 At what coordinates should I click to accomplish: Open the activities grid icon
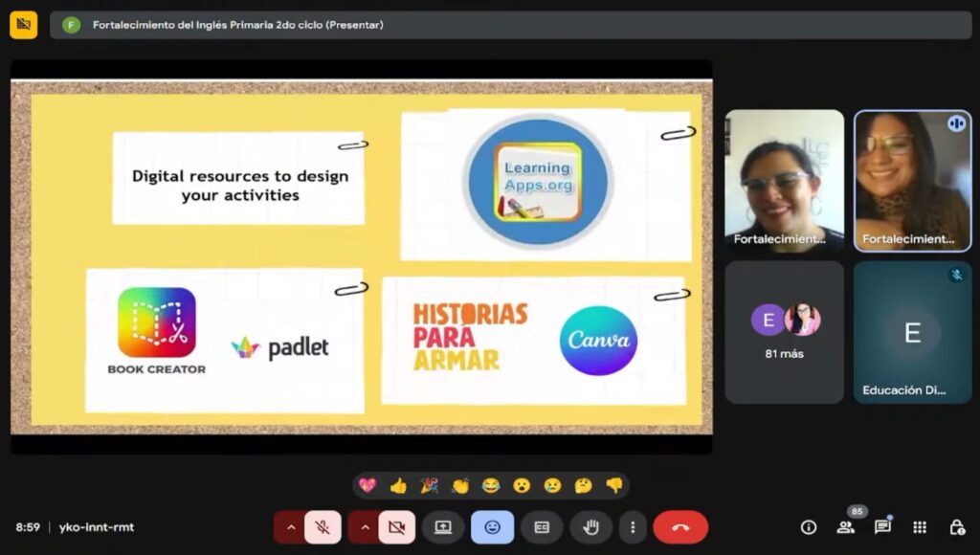click(920, 527)
